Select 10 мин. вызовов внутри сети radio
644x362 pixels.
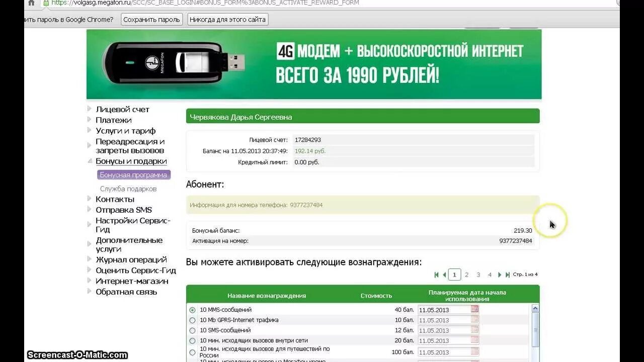tap(192, 341)
